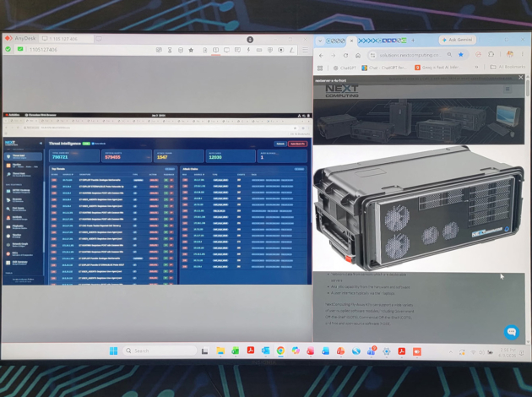Screen dimensions: 532x397
Task: Click the red outlined Auto-block button
Action: click(297, 144)
